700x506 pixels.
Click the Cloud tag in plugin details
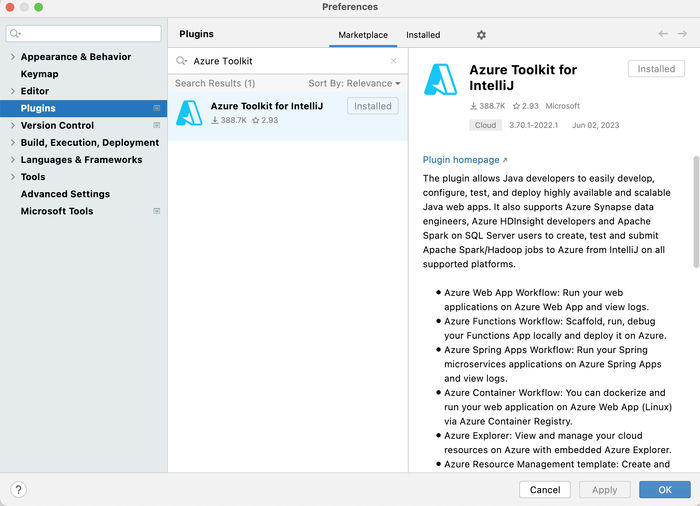tap(485, 125)
